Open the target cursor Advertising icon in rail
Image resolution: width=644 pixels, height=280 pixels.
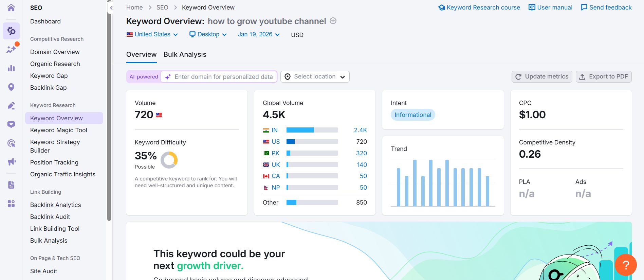click(x=11, y=143)
